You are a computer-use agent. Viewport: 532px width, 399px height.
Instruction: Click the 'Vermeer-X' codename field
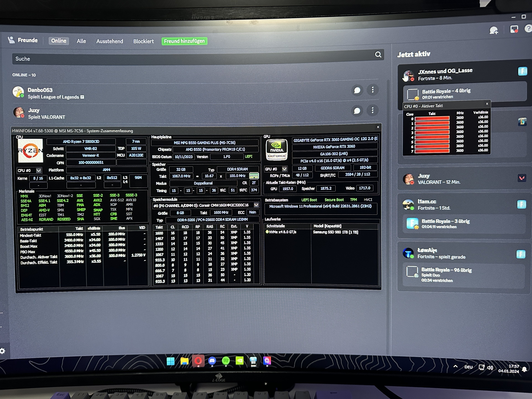point(90,155)
